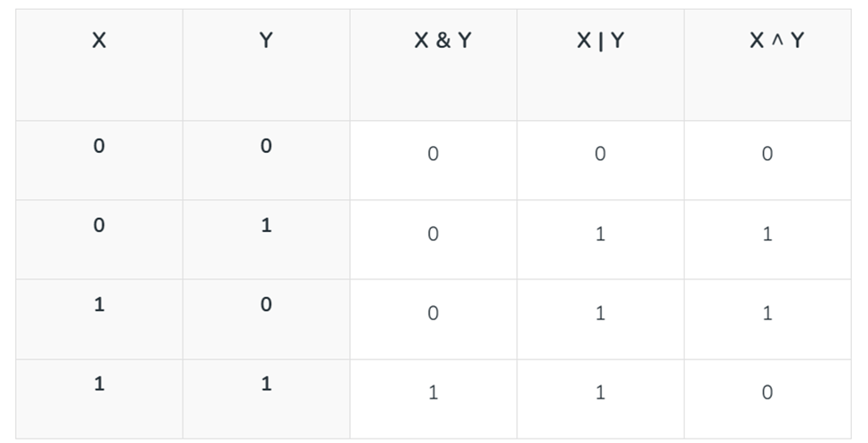
Task: Click the X value in the last row
Action: pyautogui.click(x=99, y=383)
